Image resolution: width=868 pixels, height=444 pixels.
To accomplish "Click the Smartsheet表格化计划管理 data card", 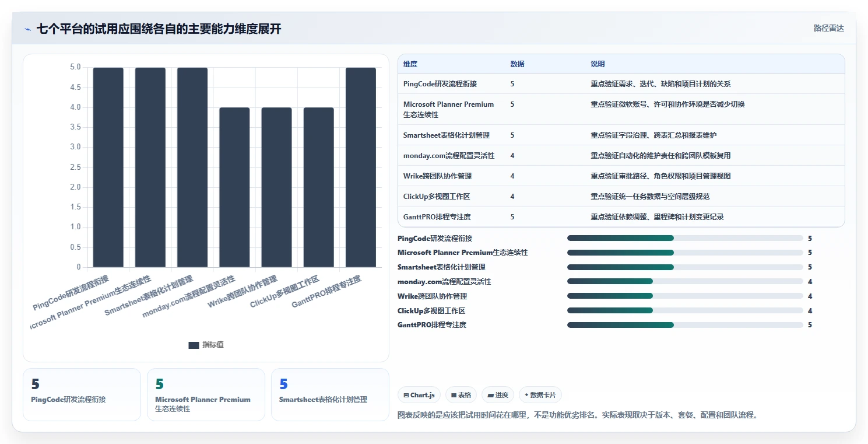I will 330,394.
